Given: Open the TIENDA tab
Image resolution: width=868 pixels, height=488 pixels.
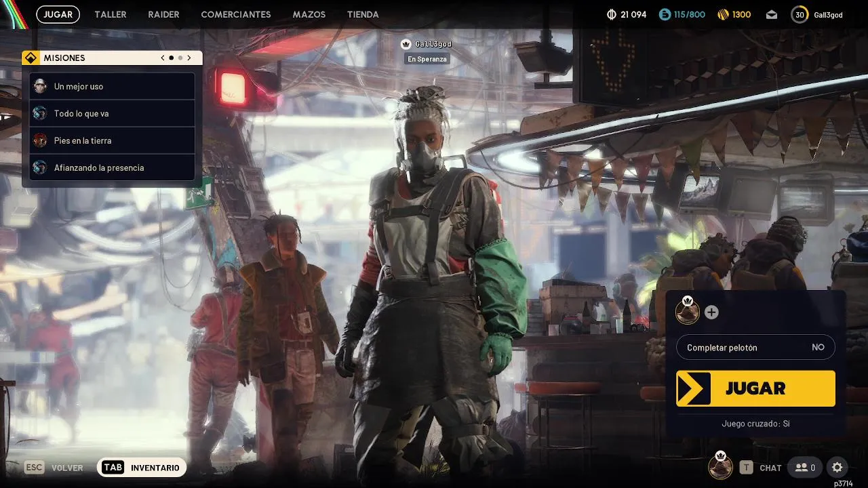Looking at the screenshot, I should pos(363,14).
